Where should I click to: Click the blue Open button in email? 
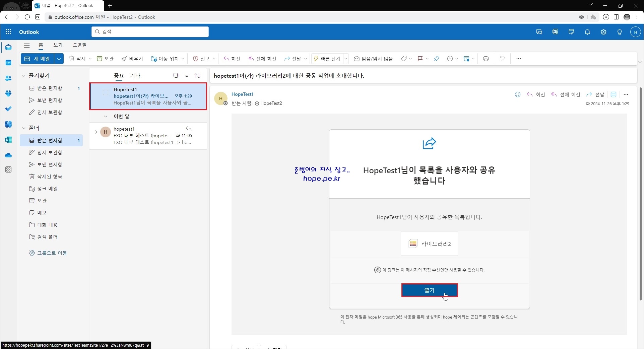(x=430, y=290)
